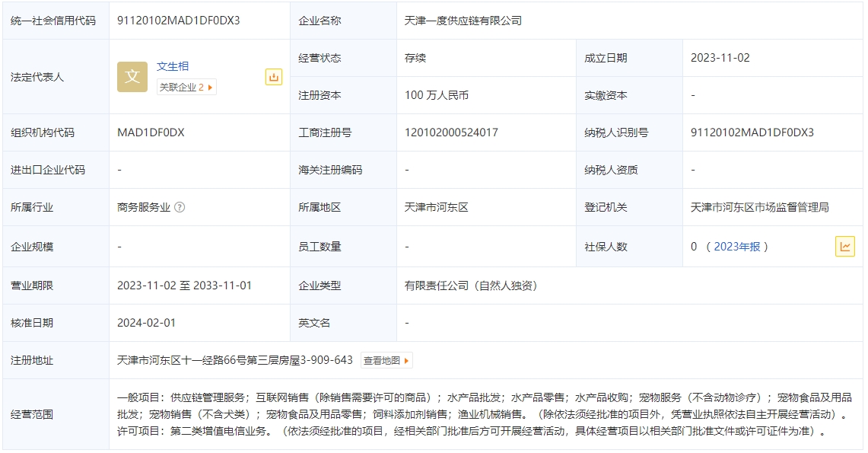The width and height of the screenshot is (868, 453).
Task: Open legal representative link 文生相
Action: 173,66
